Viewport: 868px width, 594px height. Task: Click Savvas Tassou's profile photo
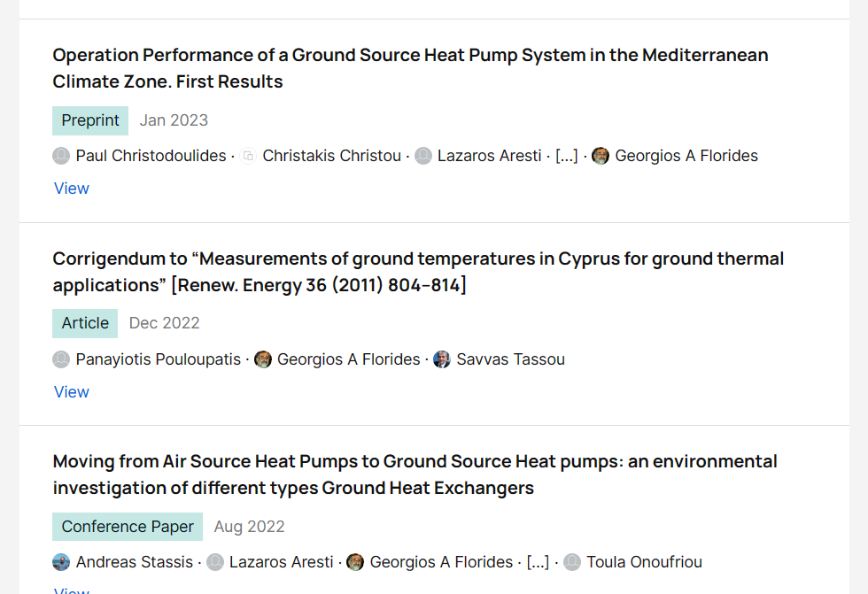442,359
